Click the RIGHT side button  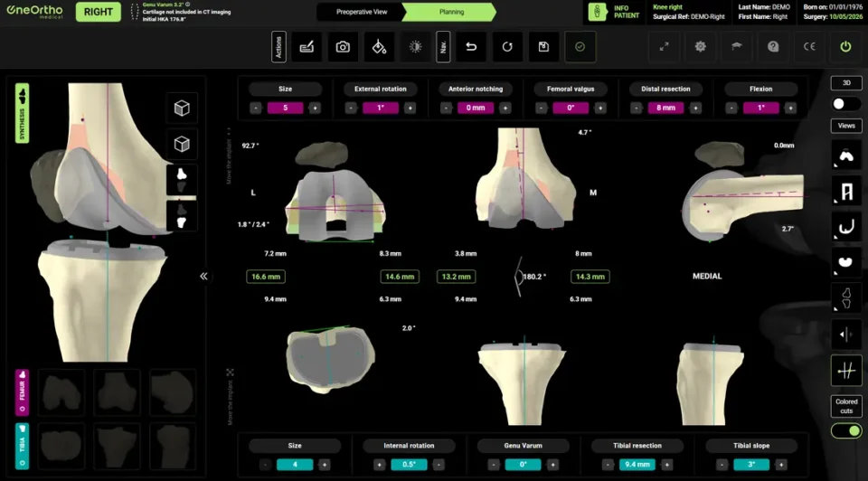point(98,12)
